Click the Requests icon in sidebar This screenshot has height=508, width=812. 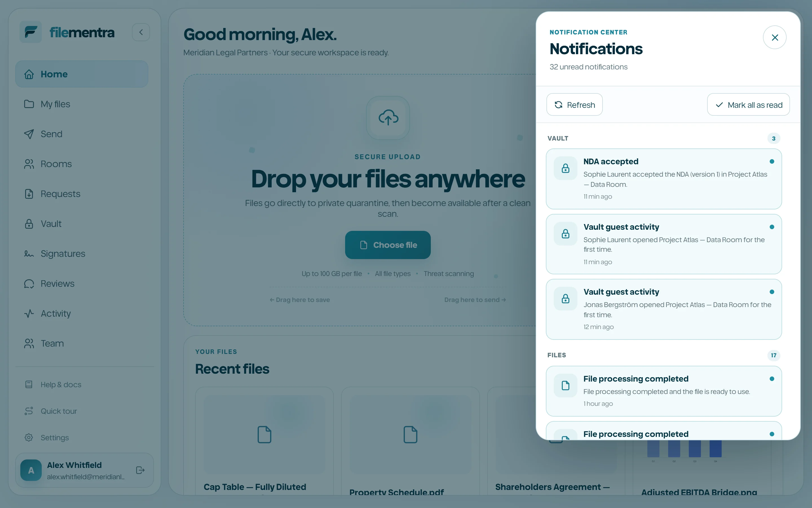point(29,194)
